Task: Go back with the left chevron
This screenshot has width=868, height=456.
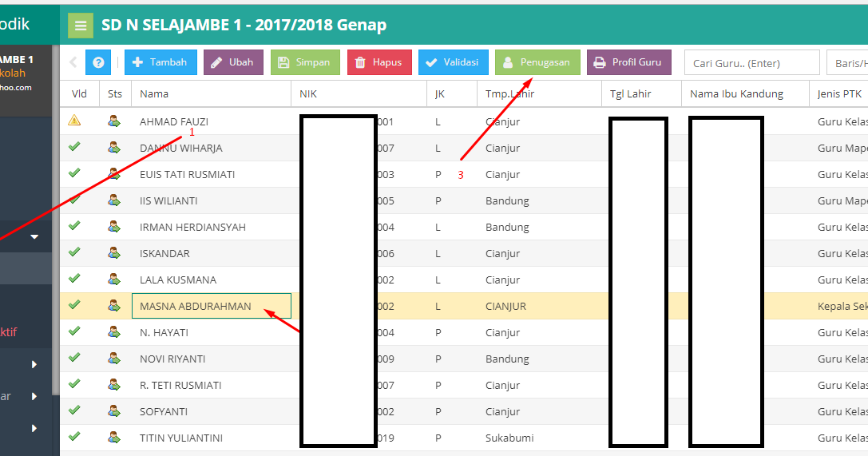Action: point(73,62)
